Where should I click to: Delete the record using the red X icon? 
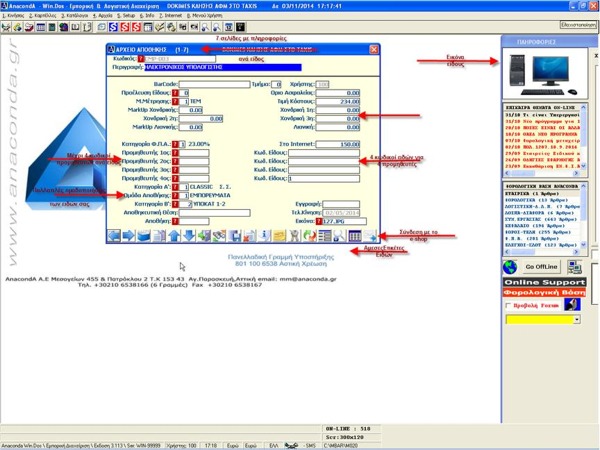coord(249,235)
